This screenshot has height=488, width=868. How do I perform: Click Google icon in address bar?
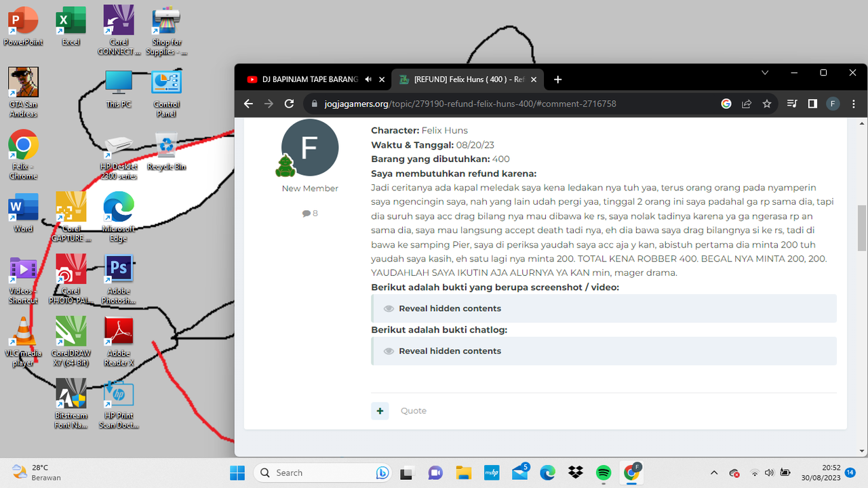tap(726, 104)
